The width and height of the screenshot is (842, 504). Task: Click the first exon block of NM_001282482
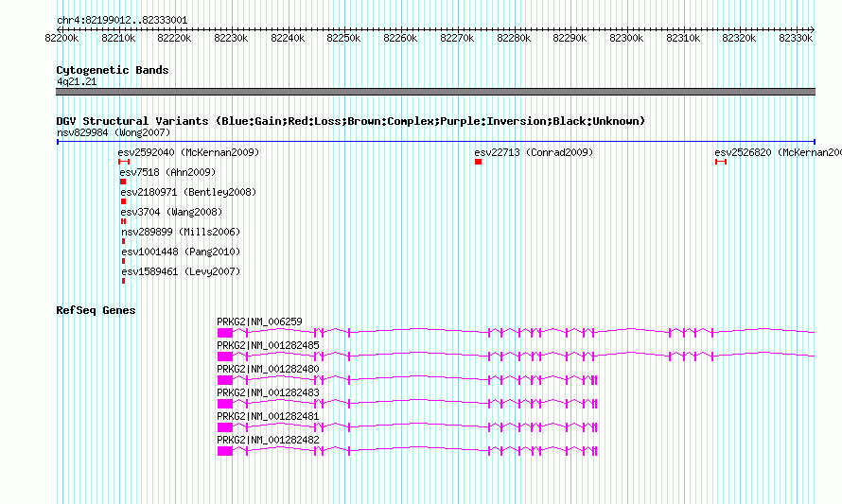point(225,451)
